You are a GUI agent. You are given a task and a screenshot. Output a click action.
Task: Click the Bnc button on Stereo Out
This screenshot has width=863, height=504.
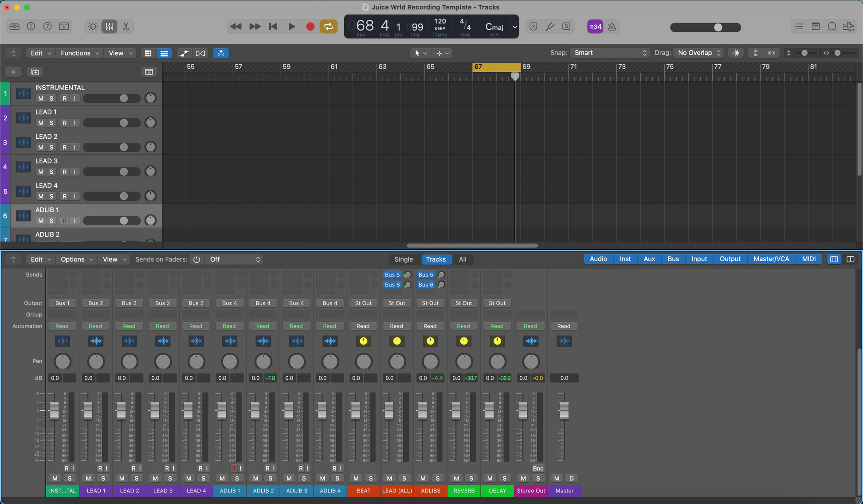click(x=537, y=469)
